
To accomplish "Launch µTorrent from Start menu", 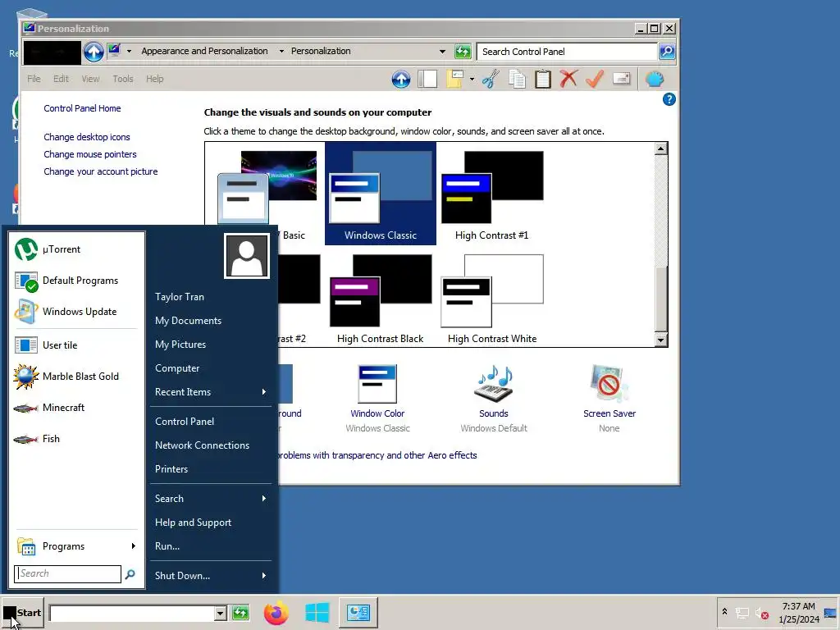I will pos(78,249).
